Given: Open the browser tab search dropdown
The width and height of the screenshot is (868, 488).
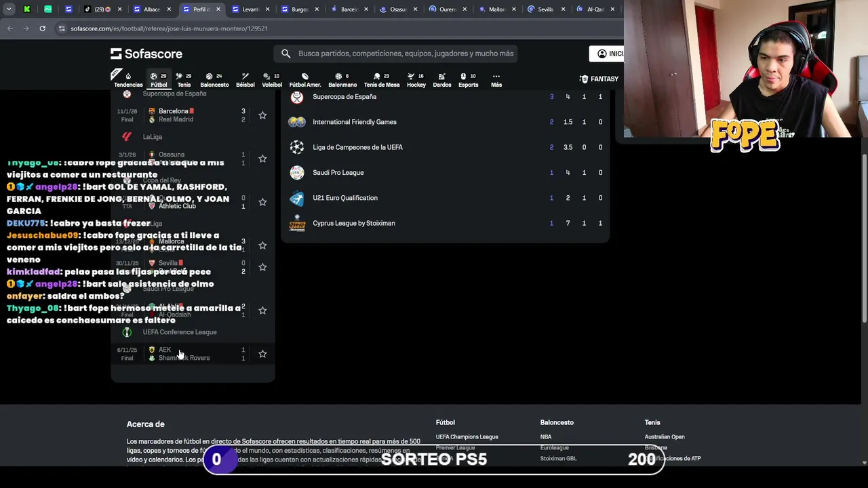Looking at the screenshot, I should coord(9,9).
